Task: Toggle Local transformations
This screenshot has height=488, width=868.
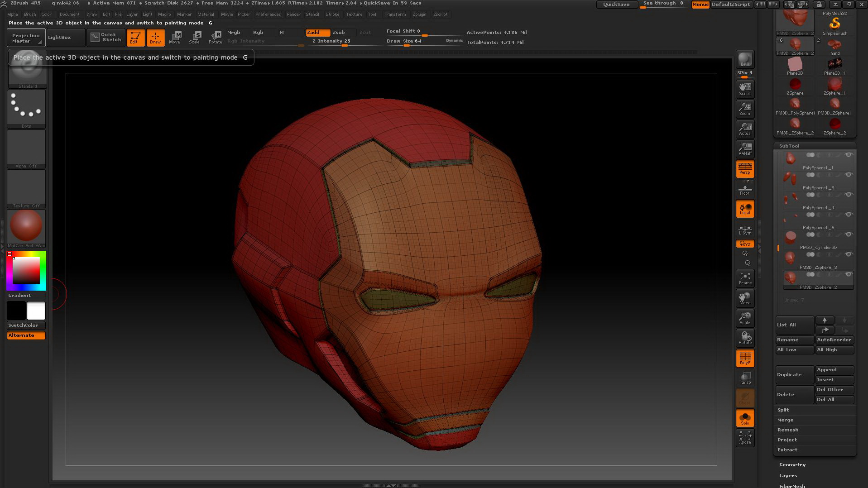Action: point(745,209)
